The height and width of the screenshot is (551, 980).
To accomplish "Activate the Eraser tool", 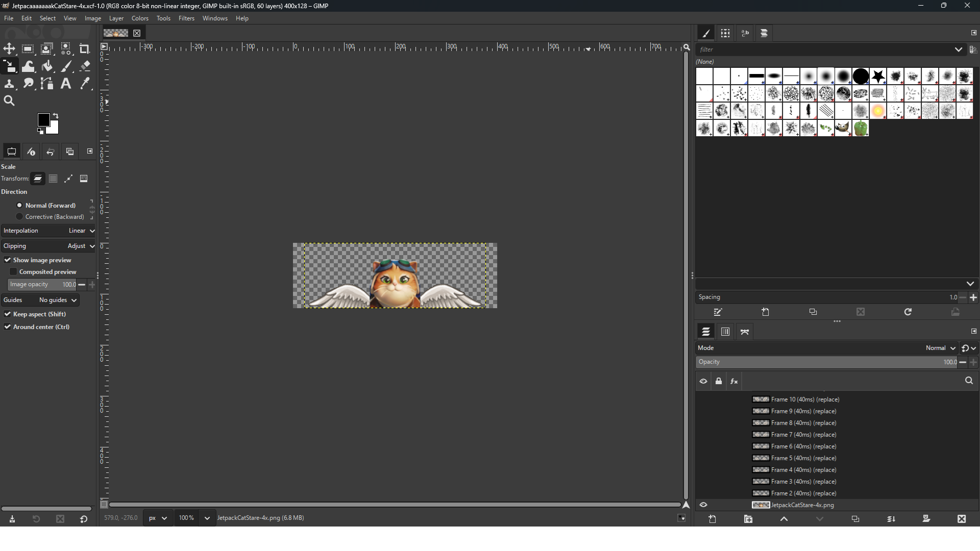I will (85, 66).
